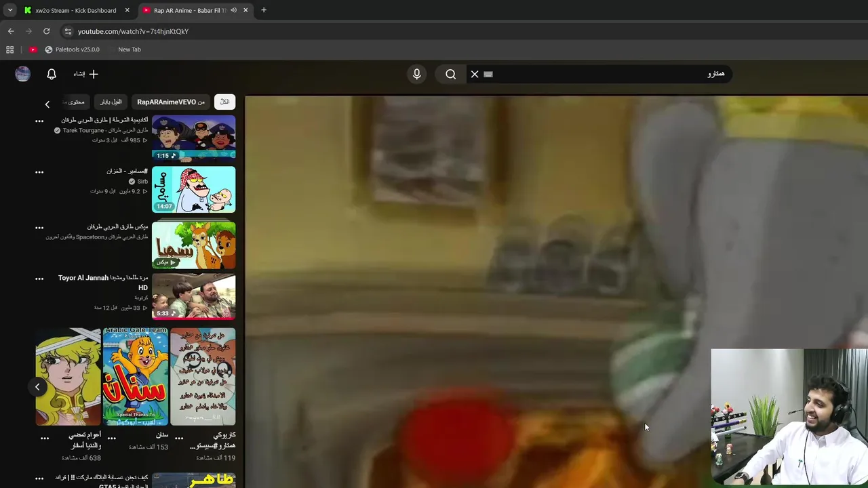The width and height of the screenshot is (868, 488).
Task: Open more options for كاريوكي همتارو short
Action: (179, 439)
